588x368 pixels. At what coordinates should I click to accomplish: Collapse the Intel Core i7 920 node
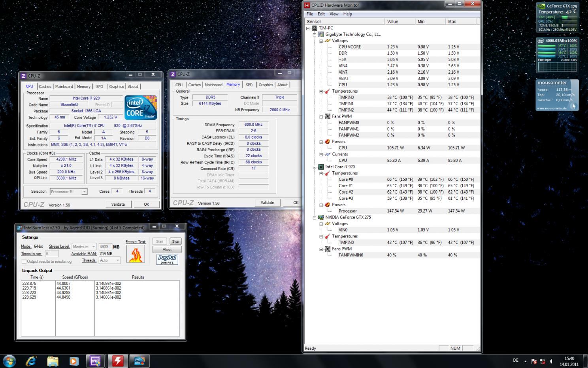(x=315, y=167)
